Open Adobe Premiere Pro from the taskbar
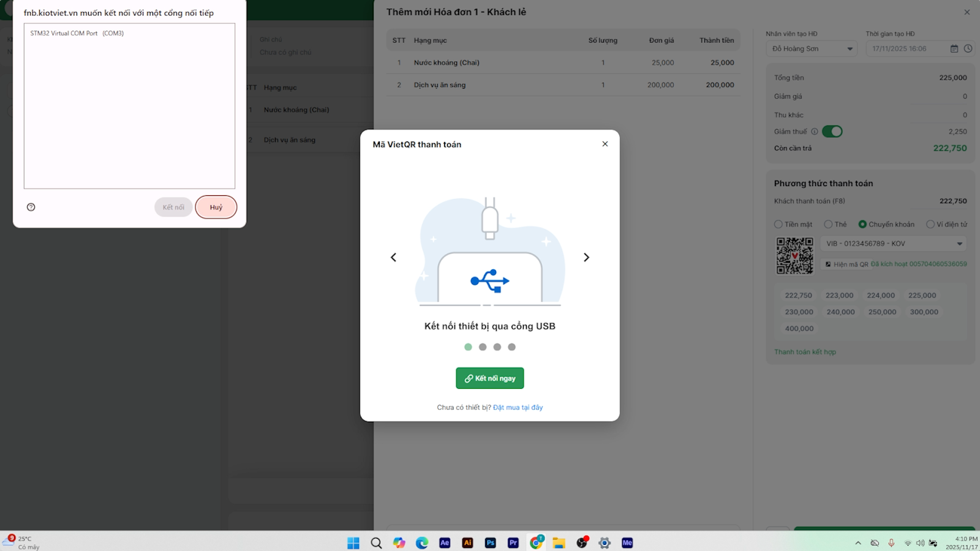This screenshot has width=980, height=551. (x=513, y=543)
